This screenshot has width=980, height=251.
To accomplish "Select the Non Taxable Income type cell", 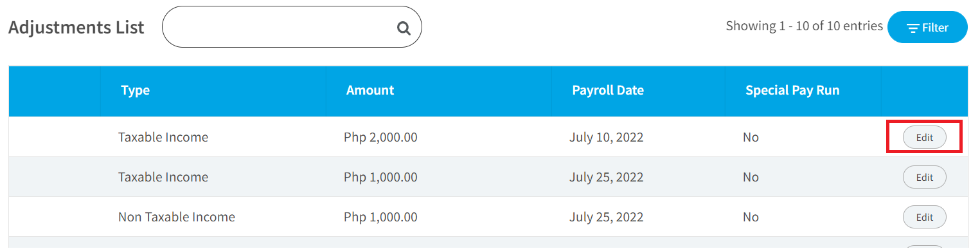I will 177,217.
